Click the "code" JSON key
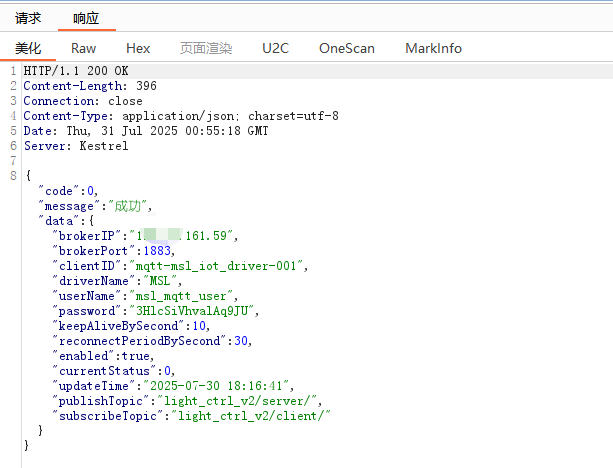The height and width of the screenshot is (468, 613). pyautogui.click(x=58, y=191)
